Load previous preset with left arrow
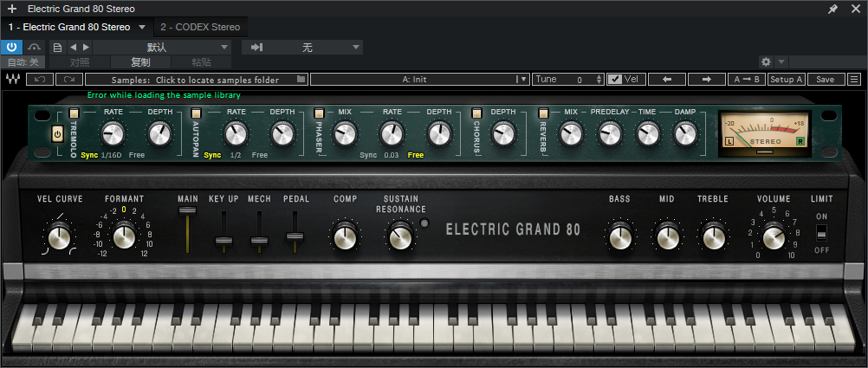The height and width of the screenshot is (368, 868). click(666, 79)
